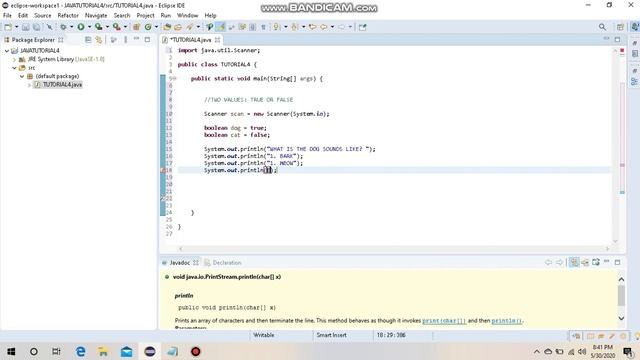Click the Back navigation arrow icon
Viewport: 640px width, 360px height.
pyautogui.click(x=324, y=27)
